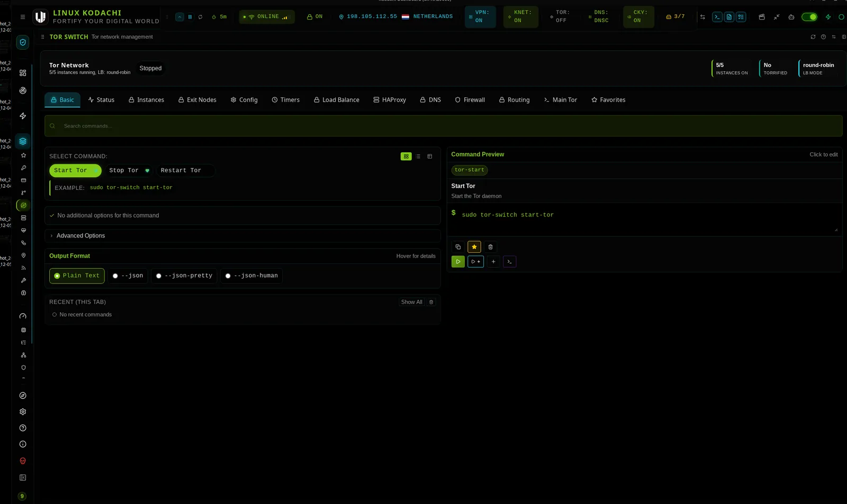Run the command with the green play button

click(x=458, y=262)
